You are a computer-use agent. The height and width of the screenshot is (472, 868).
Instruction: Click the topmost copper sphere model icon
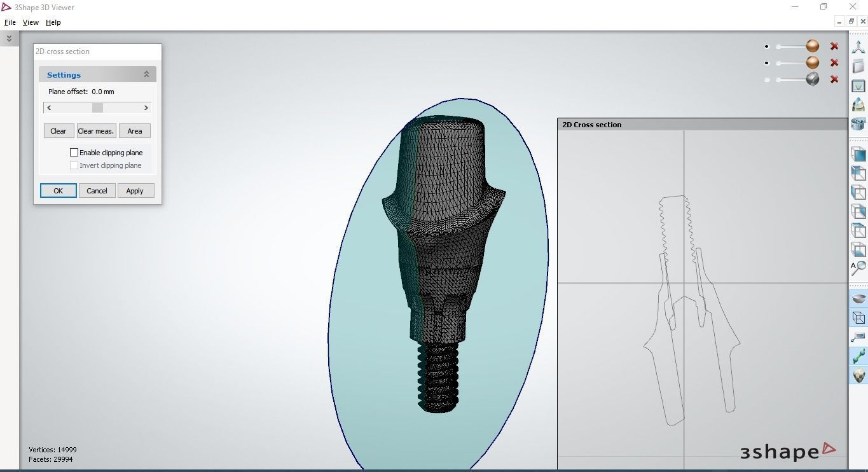pyautogui.click(x=813, y=46)
